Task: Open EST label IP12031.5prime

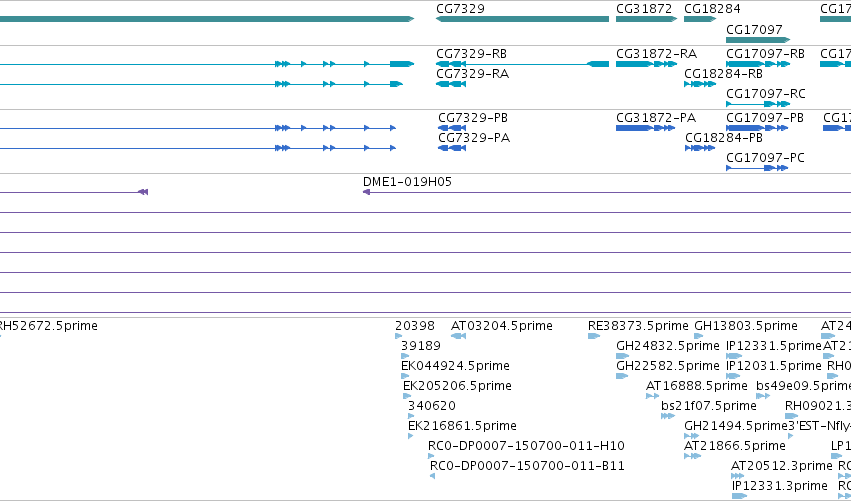Action: tap(773, 366)
